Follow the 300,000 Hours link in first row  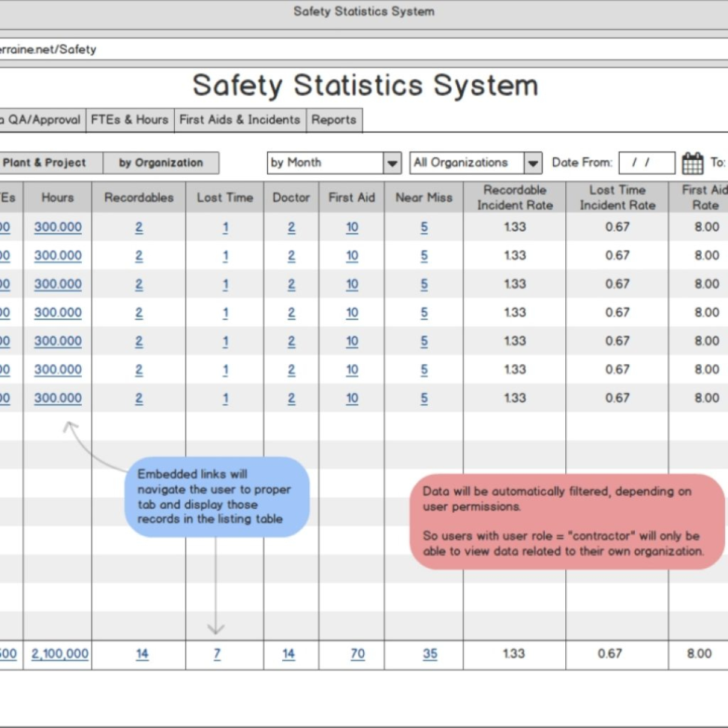(58, 227)
